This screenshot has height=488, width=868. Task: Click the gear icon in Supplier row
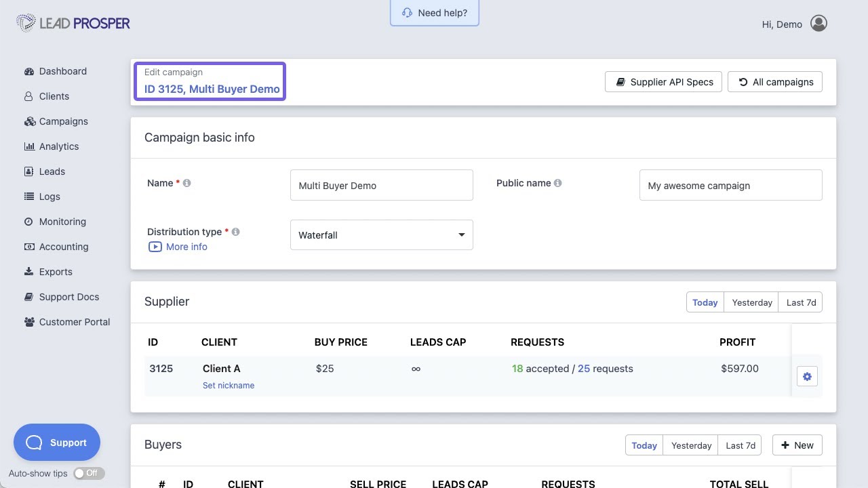807,377
